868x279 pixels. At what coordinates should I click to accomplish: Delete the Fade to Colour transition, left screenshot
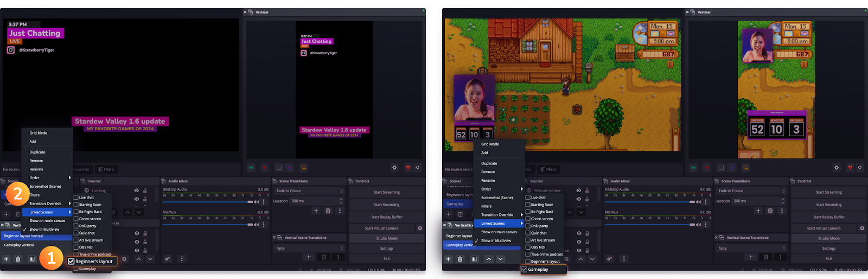pyautogui.click(x=328, y=211)
